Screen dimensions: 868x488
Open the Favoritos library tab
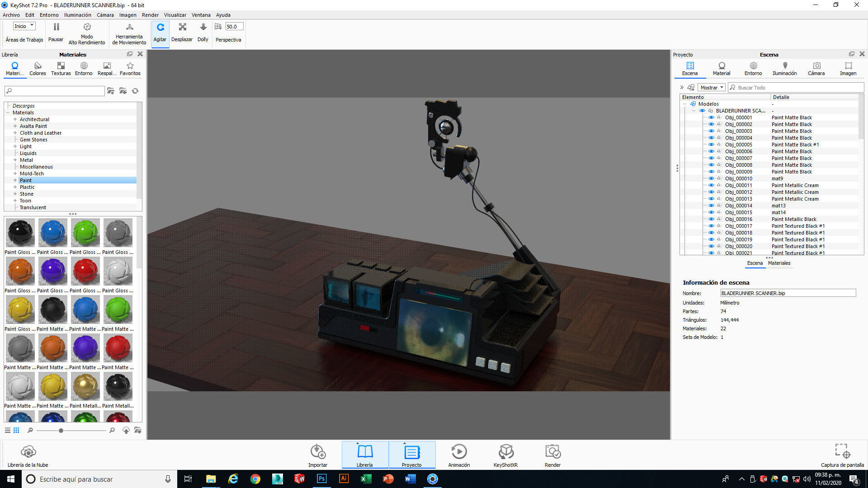point(130,69)
